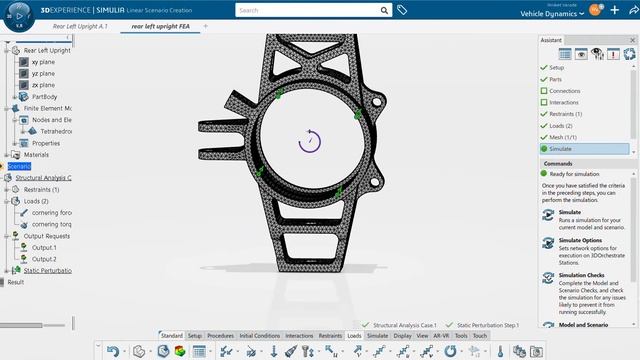Open the dropdown arrow next to the feature manager table icon
Screen dimensions: 640x360
(x=211, y=351)
